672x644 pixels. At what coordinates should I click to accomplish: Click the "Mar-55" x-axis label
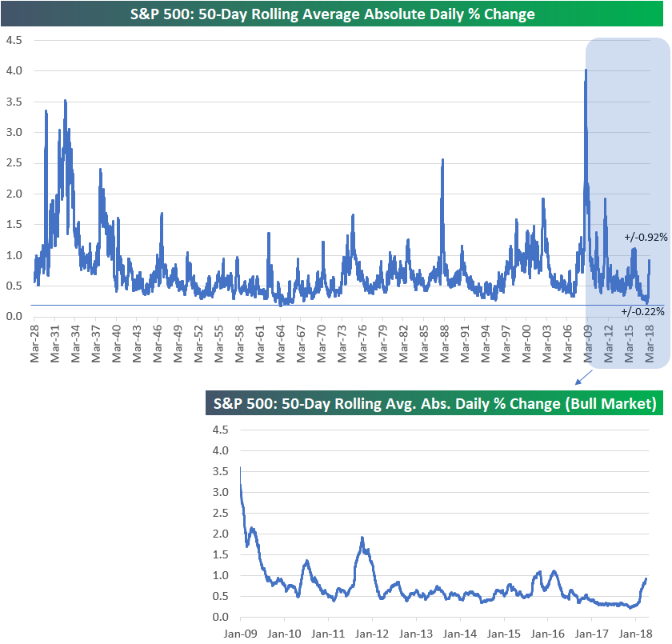pyautogui.click(x=219, y=344)
